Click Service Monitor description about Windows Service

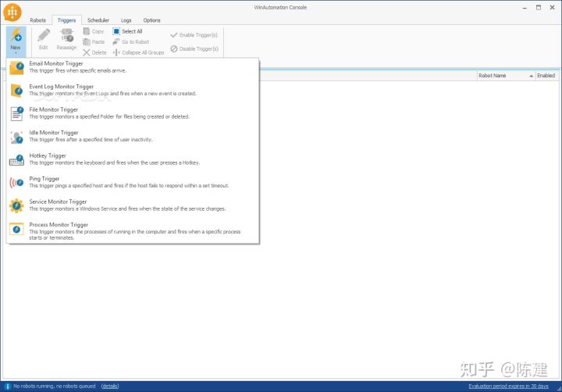(127, 208)
